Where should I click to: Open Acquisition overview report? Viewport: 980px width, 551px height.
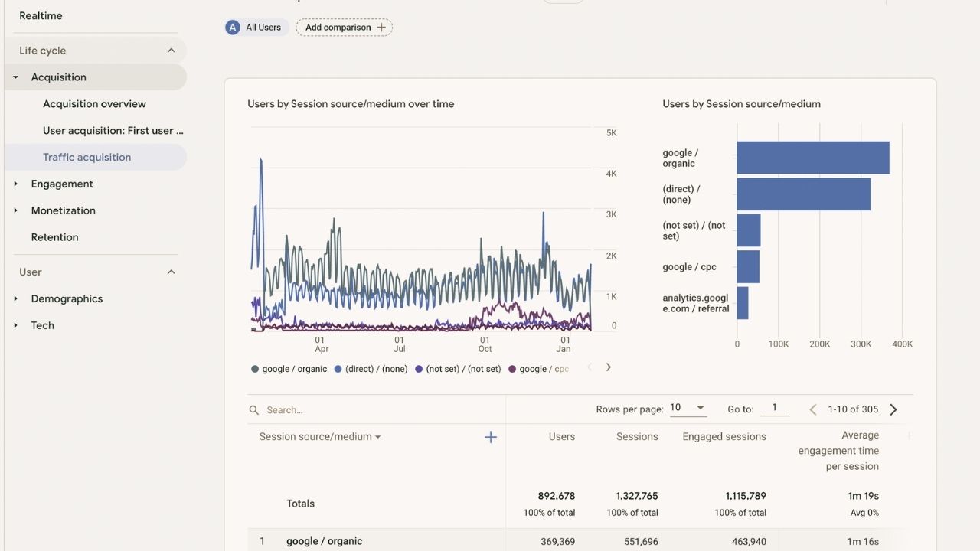pyautogui.click(x=94, y=104)
